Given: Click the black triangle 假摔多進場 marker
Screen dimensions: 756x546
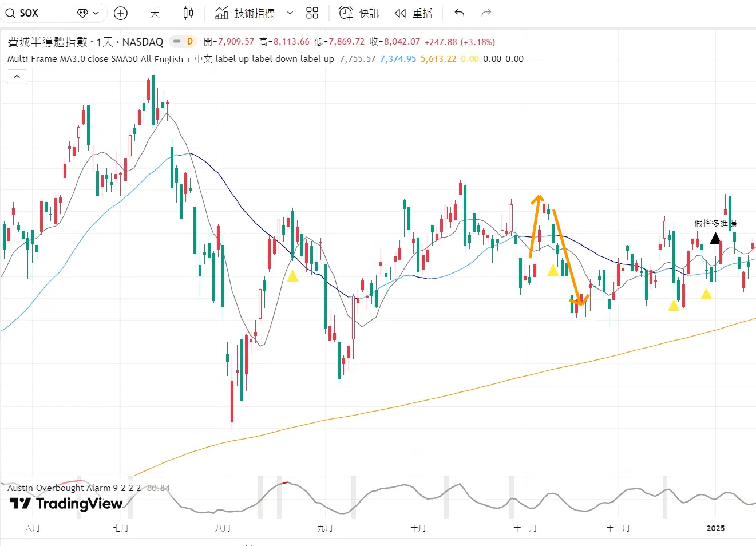Looking at the screenshot, I should [715, 238].
